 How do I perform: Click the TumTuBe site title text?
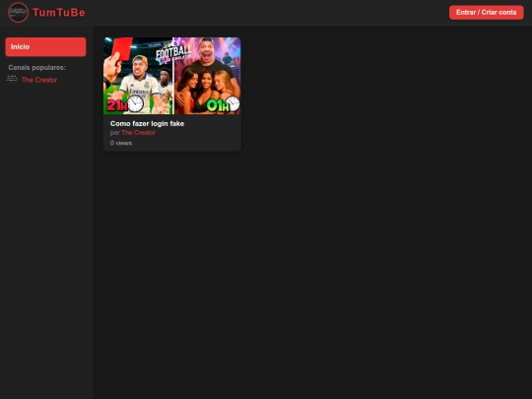coord(59,13)
